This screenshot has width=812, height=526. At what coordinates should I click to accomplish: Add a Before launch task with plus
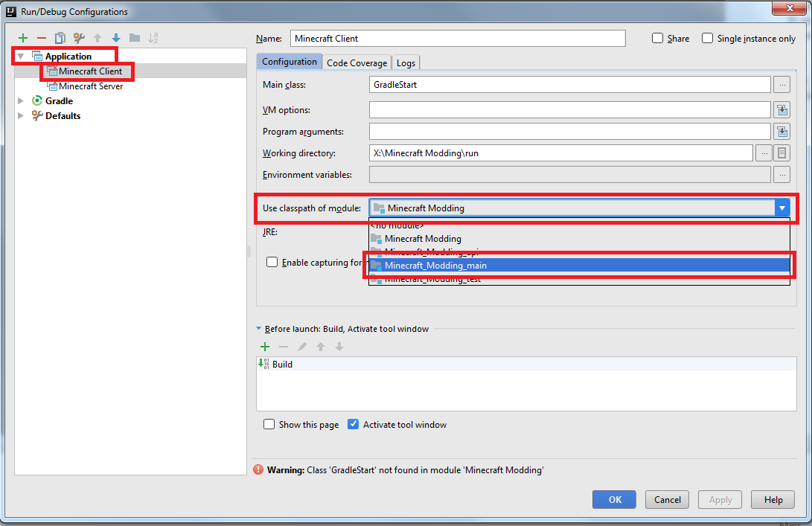click(264, 347)
